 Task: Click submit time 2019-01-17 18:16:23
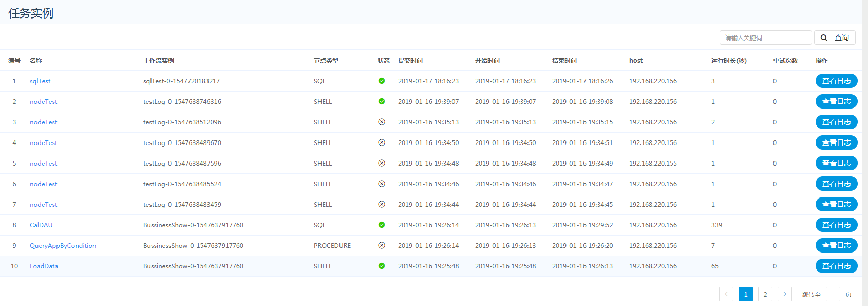[x=428, y=81]
